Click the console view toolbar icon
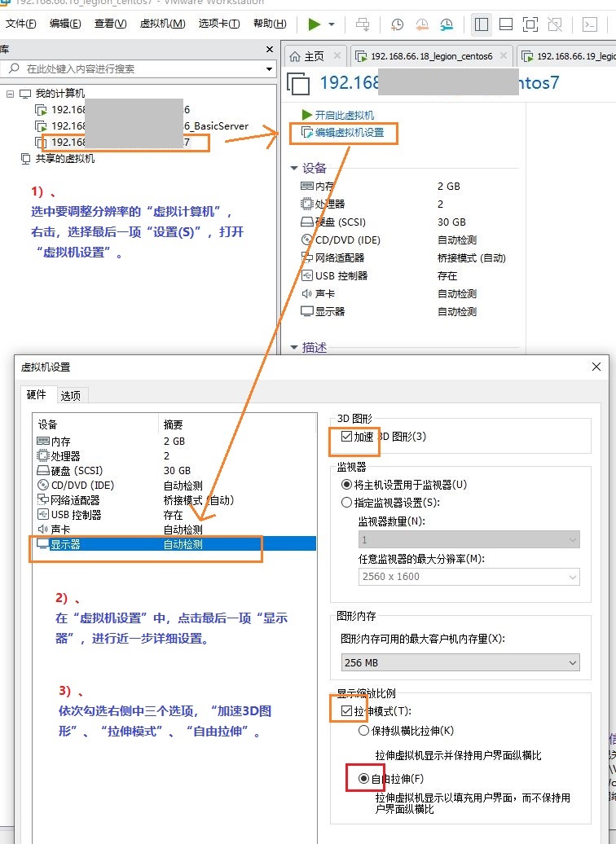The image size is (616, 844). tap(590, 24)
